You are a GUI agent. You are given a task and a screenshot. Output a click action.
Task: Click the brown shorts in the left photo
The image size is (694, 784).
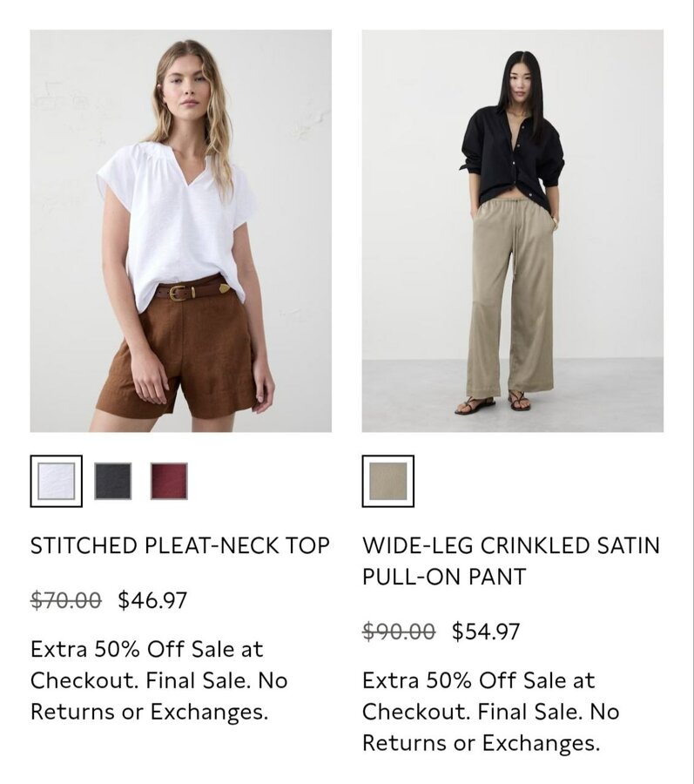click(178, 357)
